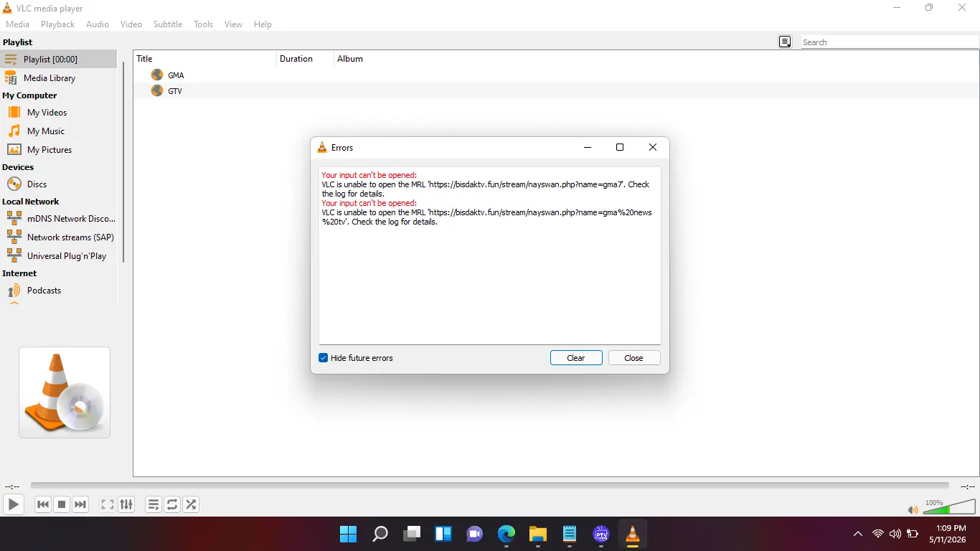Viewport: 980px width, 551px height.
Task: Select Universal Plug'n'Play entry
Action: pyautogui.click(x=59, y=255)
